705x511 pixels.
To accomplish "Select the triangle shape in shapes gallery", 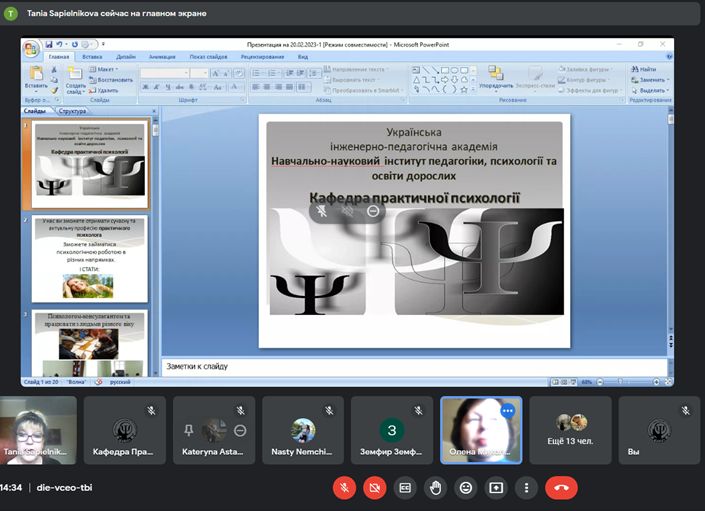I will [416, 80].
